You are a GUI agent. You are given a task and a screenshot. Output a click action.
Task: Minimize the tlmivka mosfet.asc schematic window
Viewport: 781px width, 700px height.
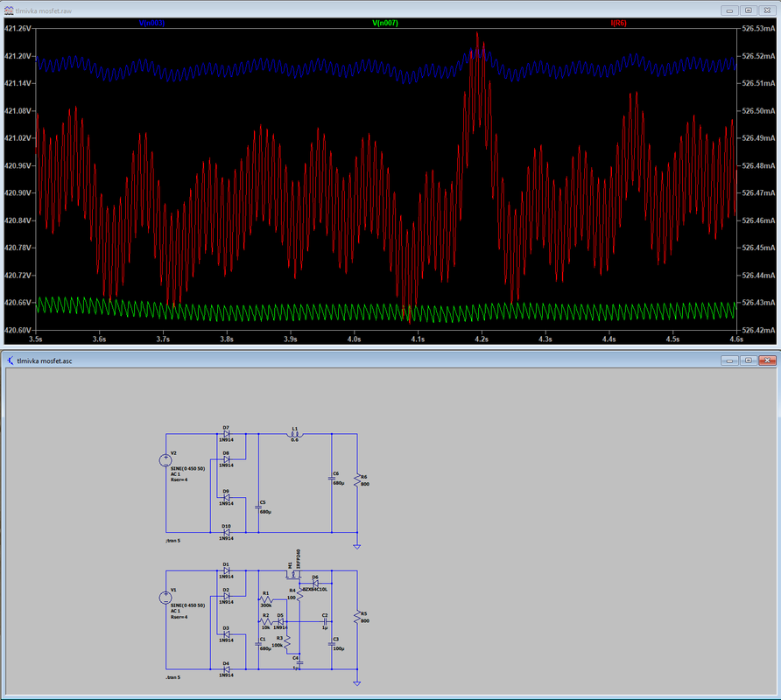[729, 360]
